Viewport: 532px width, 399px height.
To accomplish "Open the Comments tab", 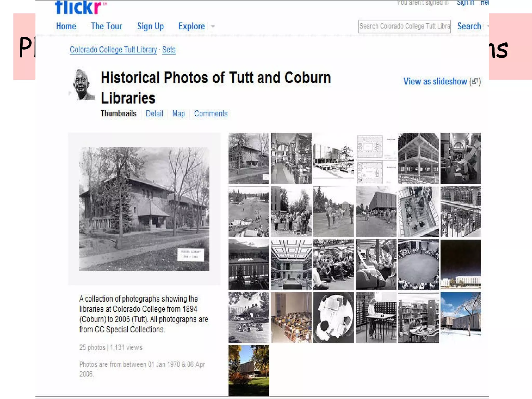I will pyautogui.click(x=211, y=114).
